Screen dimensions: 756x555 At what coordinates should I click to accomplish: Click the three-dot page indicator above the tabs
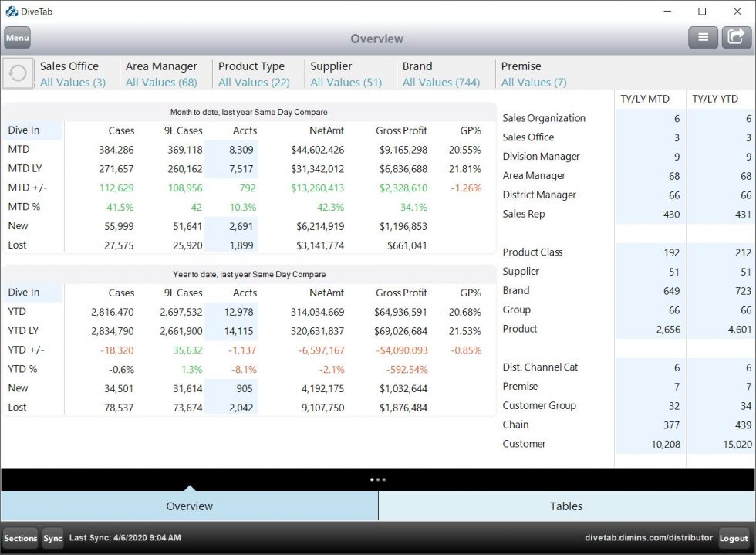(x=378, y=479)
